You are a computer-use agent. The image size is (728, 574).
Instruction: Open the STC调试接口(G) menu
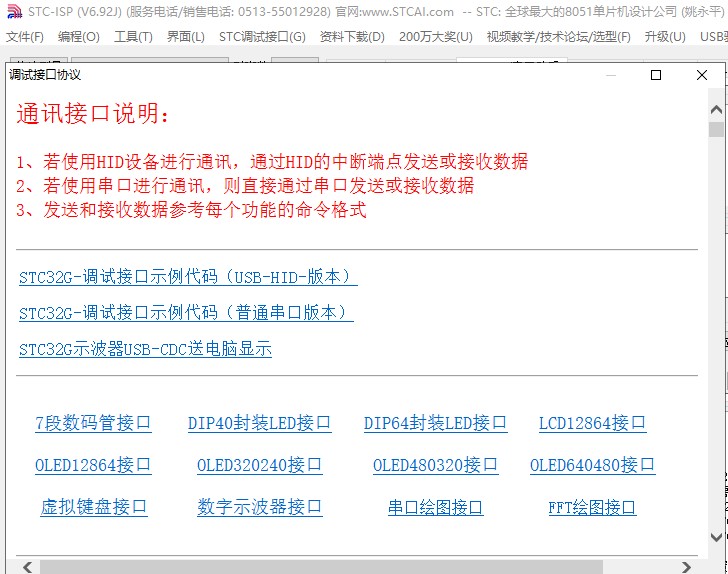pos(262,36)
